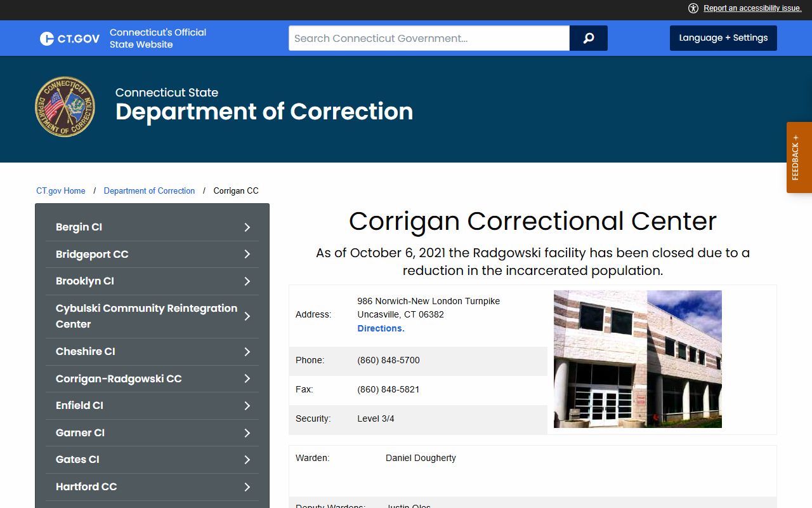Click fax number (860) 848-5821

pyautogui.click(x=388, y=389)
